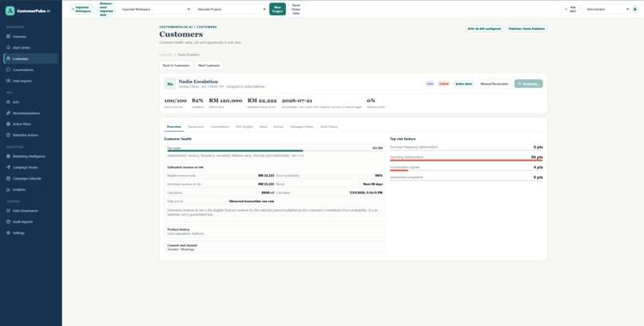Click the '100/100' hybrid churn risk
This screenshot has height=326, width=644.
click(x=175, y=100)
